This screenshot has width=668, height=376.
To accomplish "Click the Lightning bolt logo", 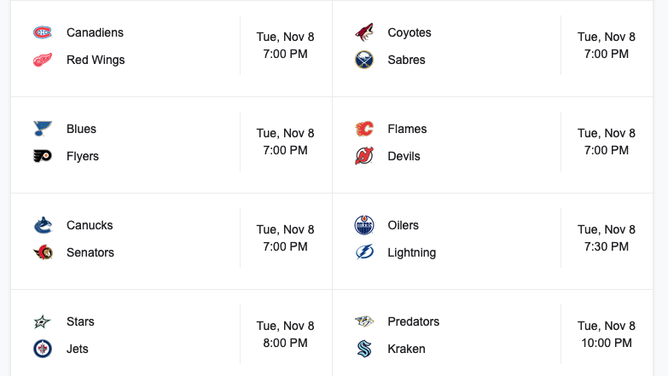I will (x=364, y=252).
